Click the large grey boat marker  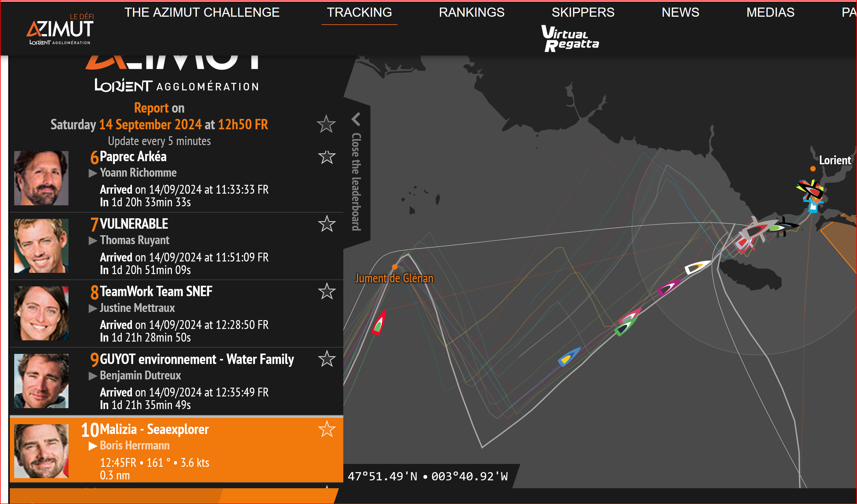pyautogui.click(x=757, y=231)
